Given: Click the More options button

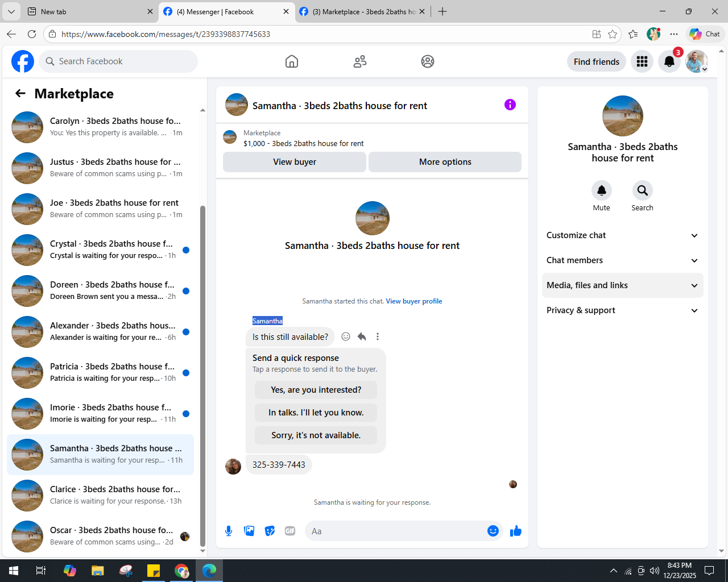Looking at the screenshot, I should click(445, 162).
